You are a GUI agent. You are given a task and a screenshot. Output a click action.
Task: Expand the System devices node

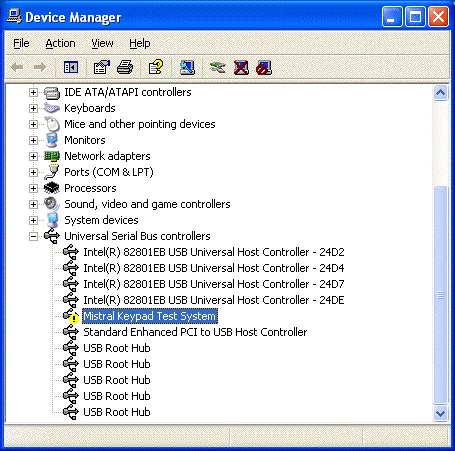[x=33, y=220]
